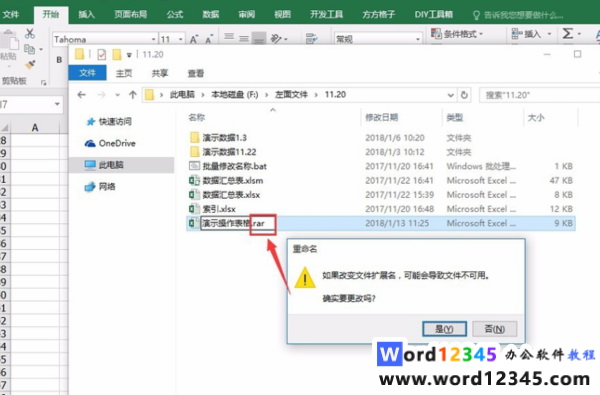Click the wrap text icon in ribbon

311,38
